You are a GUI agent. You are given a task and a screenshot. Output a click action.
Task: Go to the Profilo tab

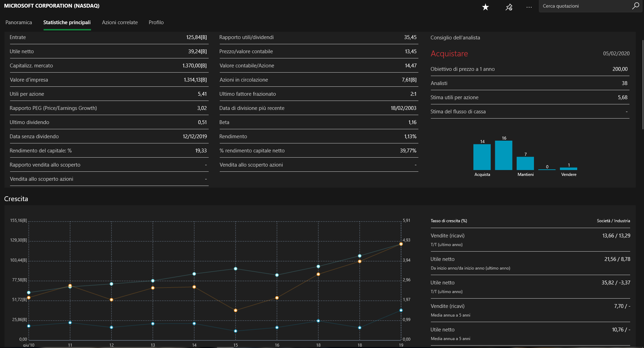(156, 22)
